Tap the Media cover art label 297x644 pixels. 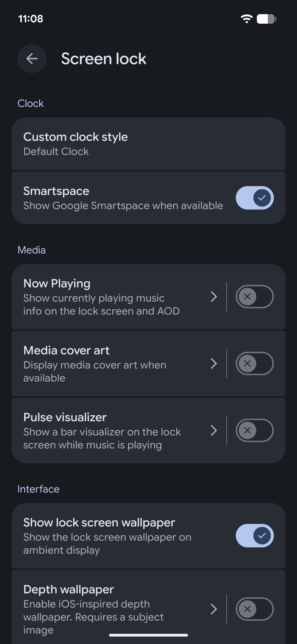point(66,350)
